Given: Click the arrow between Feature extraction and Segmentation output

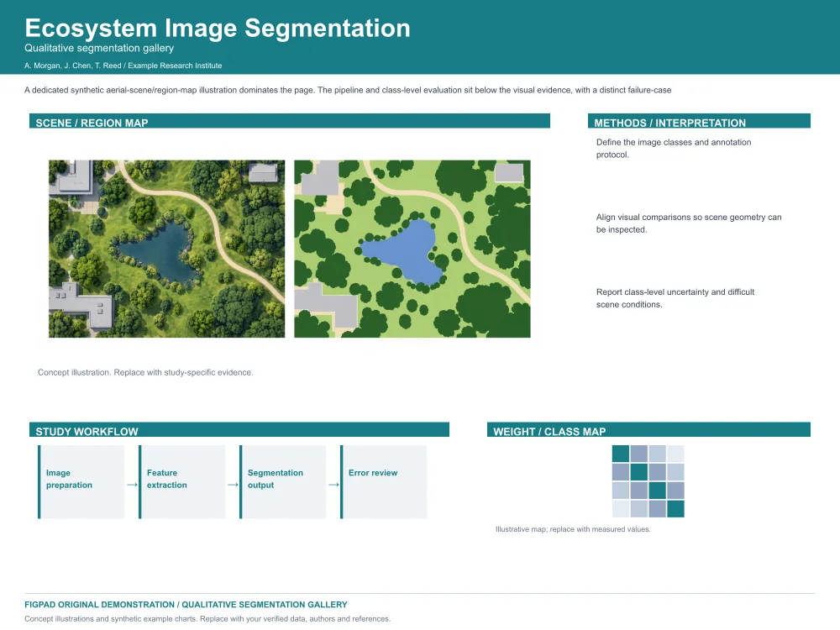Looking at the screenshot, I should (x=233, y=485).
